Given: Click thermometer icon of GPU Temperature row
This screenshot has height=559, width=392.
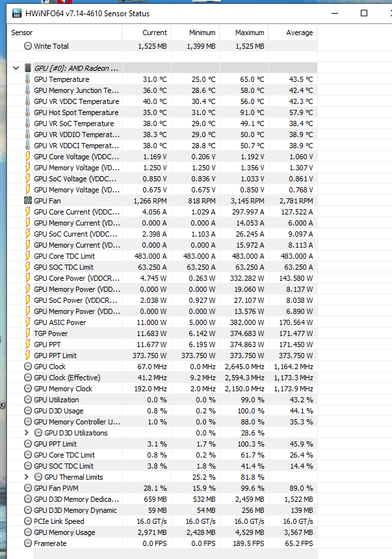Looking at the screenshot, I should [27, 79].
